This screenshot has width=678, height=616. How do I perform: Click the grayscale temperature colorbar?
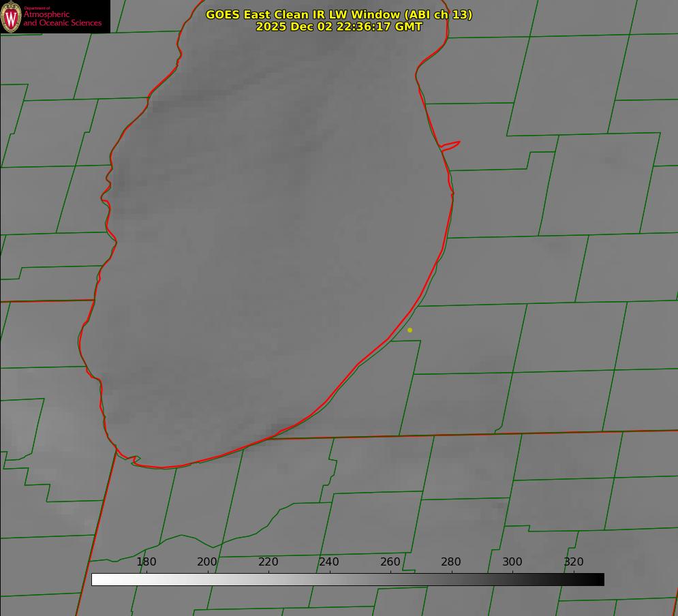click(x=348, y=579)
